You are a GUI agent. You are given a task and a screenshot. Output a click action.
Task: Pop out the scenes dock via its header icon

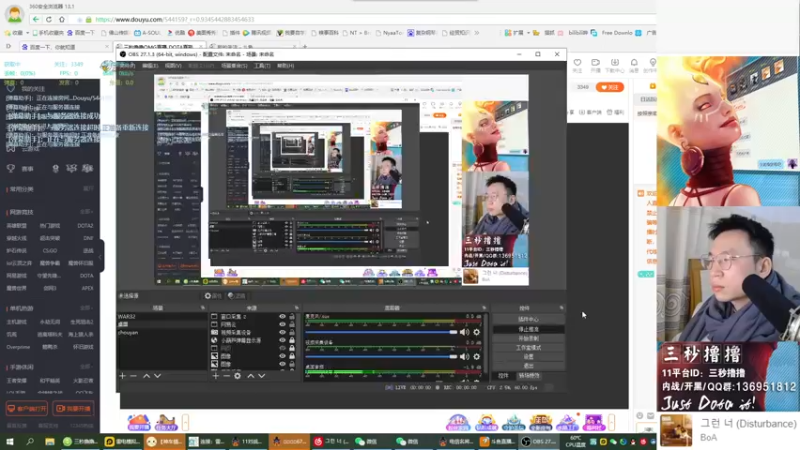(x=203, y=308)
